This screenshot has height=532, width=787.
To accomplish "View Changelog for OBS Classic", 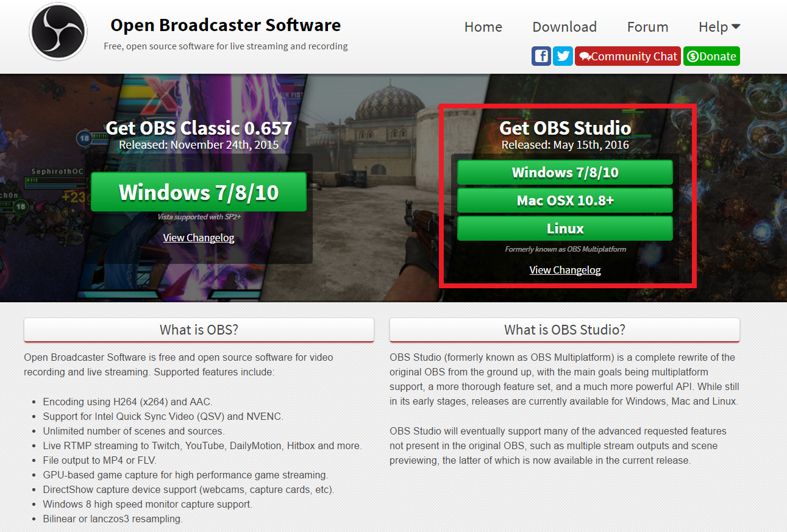I will pos(199,238).
